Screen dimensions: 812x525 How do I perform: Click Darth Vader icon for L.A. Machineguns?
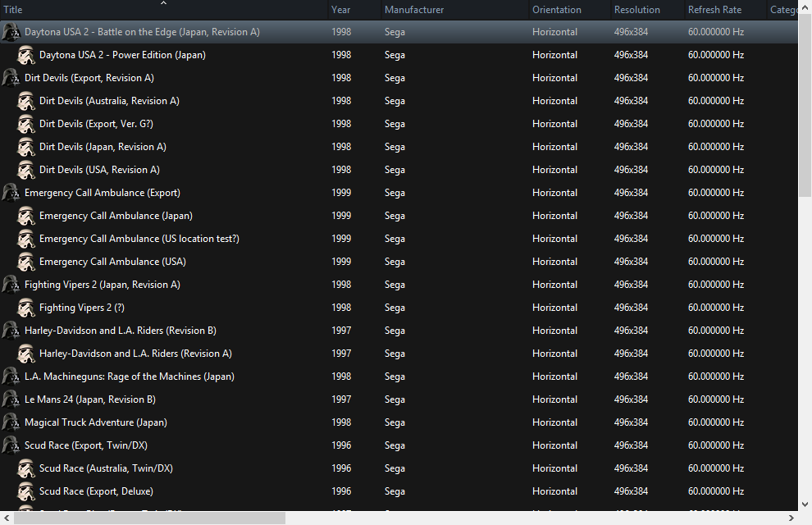[x=11, y=377]
